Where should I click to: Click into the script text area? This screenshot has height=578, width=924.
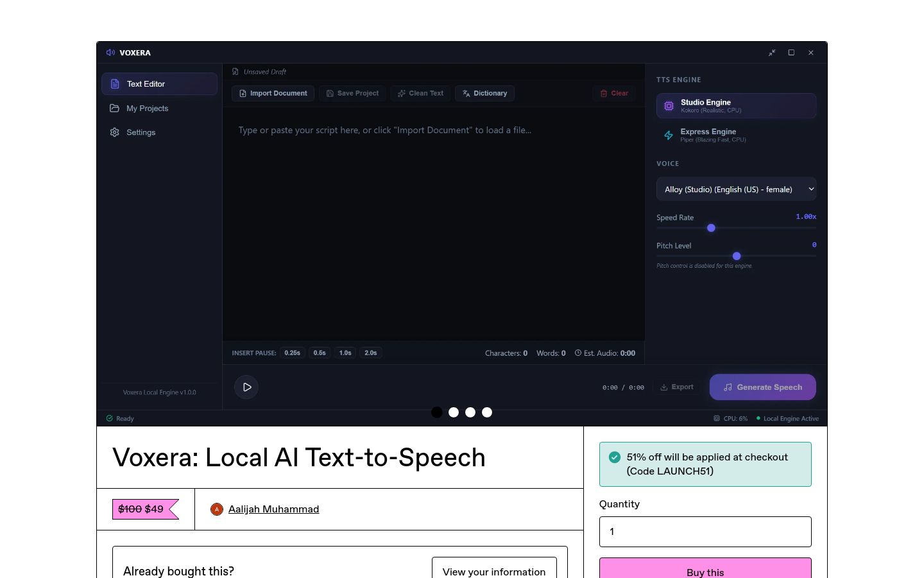click(x=434, y=223)
